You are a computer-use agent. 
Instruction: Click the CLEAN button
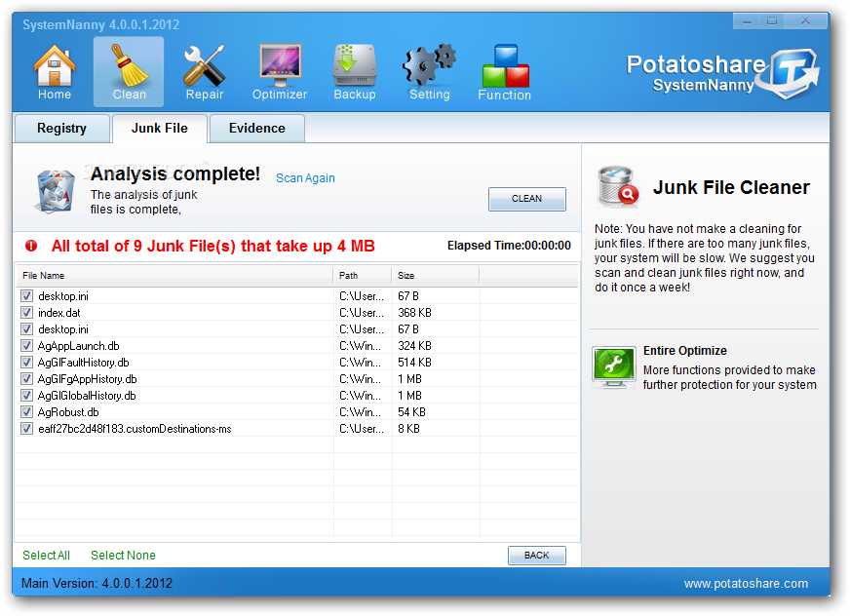527,199
